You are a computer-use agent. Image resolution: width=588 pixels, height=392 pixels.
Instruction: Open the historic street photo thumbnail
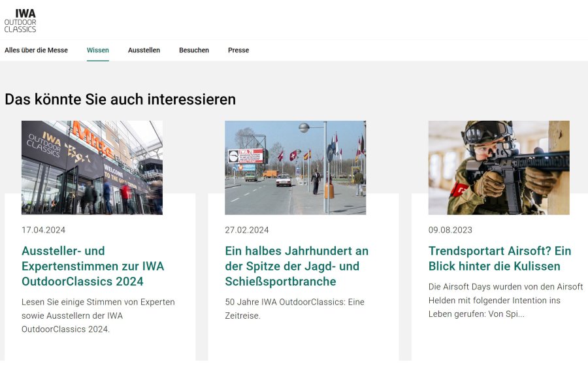point(295,167)
